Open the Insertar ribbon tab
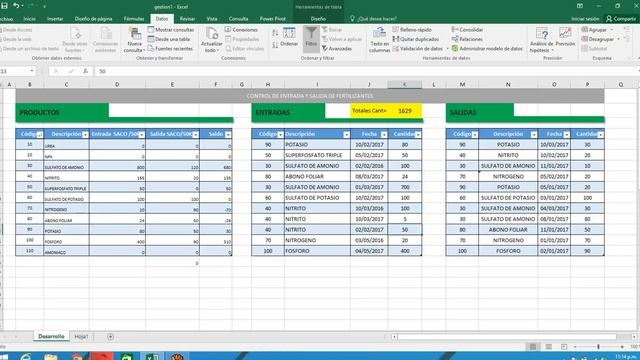The width and height of the screenshot is (640, 360). click(55, 19)
